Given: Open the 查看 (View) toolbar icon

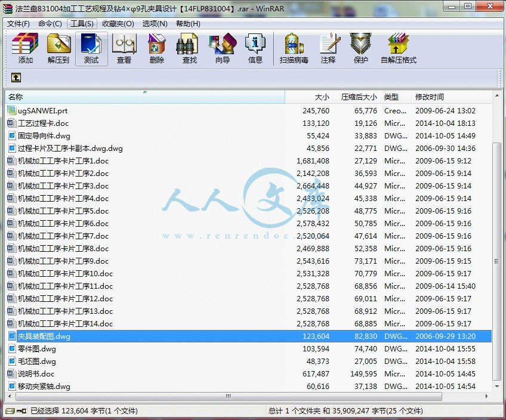Looking at the screenshot, I should (x=124, y=44).
